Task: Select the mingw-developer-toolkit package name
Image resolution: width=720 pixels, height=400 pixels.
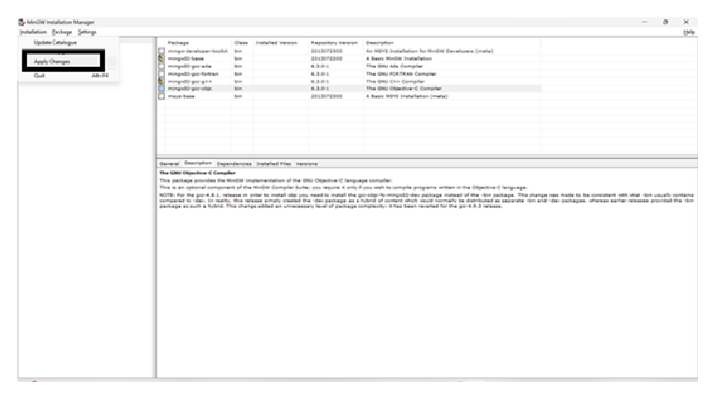Action: coord(198,51)
